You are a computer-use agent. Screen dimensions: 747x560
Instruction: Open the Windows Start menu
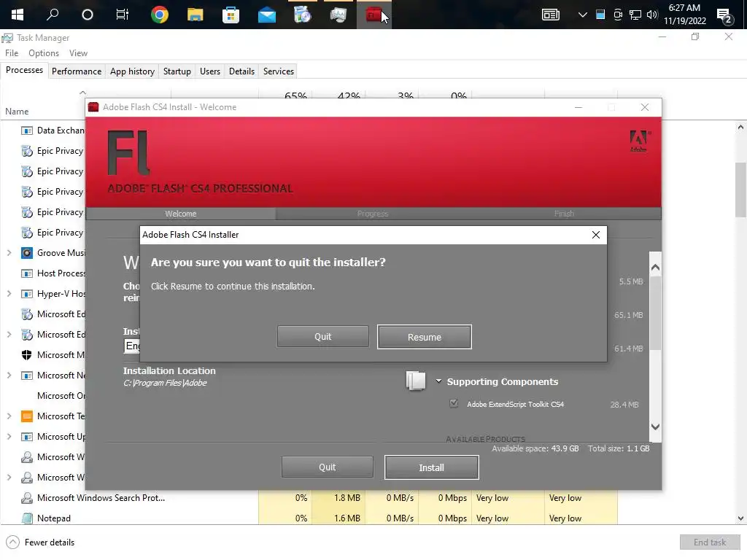click(18, 15)
